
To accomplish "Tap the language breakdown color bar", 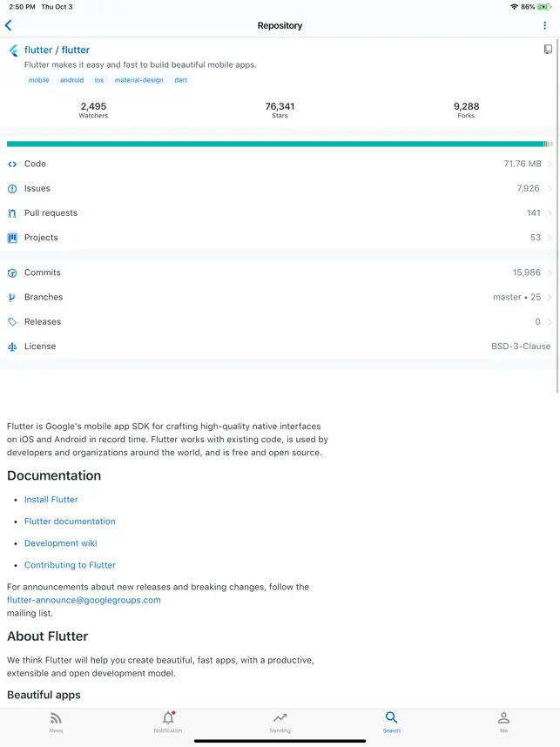I will click(x=279, y=144).
